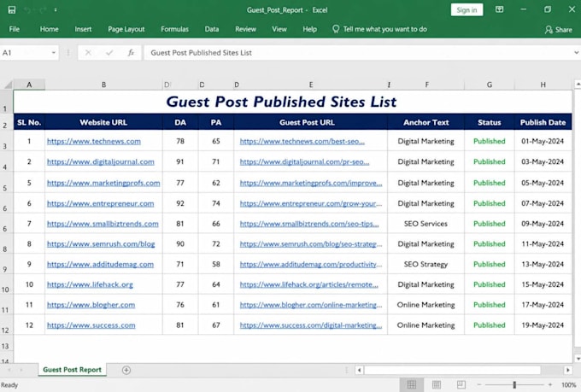Open the Review tab
This screenshot has height=392, width=581.
pos(245,29)
